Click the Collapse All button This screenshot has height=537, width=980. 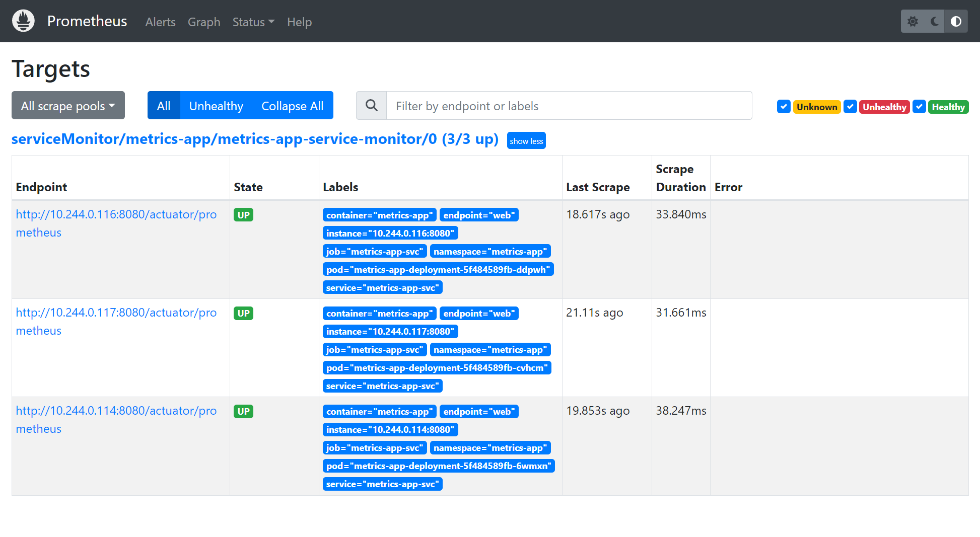click(x=292, y=106)
